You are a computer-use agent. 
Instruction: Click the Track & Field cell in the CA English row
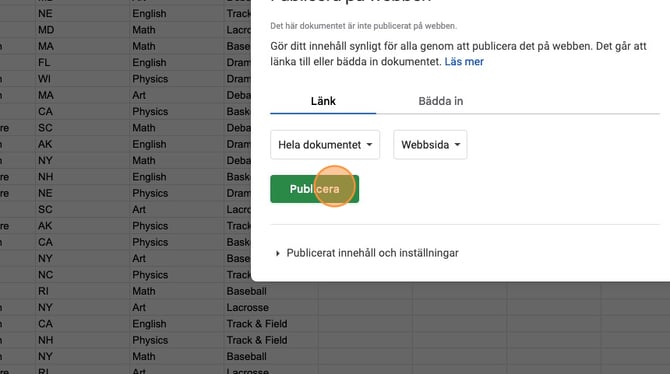coord(271,324)
